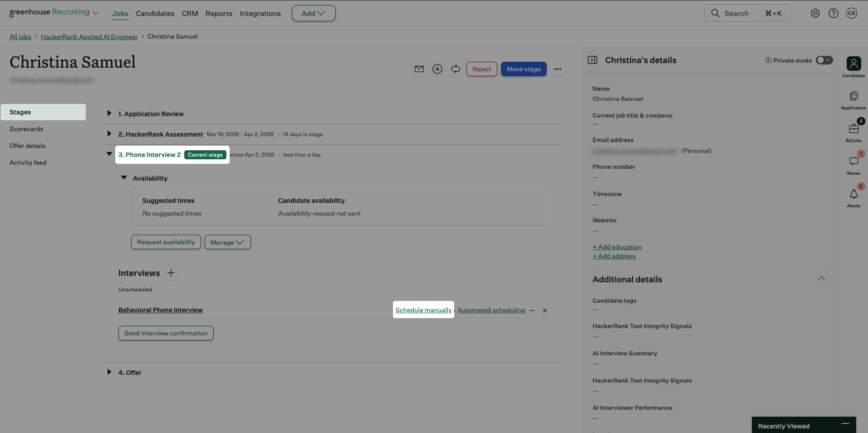
Task: Click the circled plus add icon
Action: (x=437, y=69)
